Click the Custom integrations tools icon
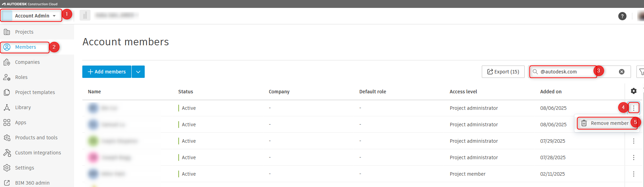This screenshot has width=644, height=187. coord(7,153)
